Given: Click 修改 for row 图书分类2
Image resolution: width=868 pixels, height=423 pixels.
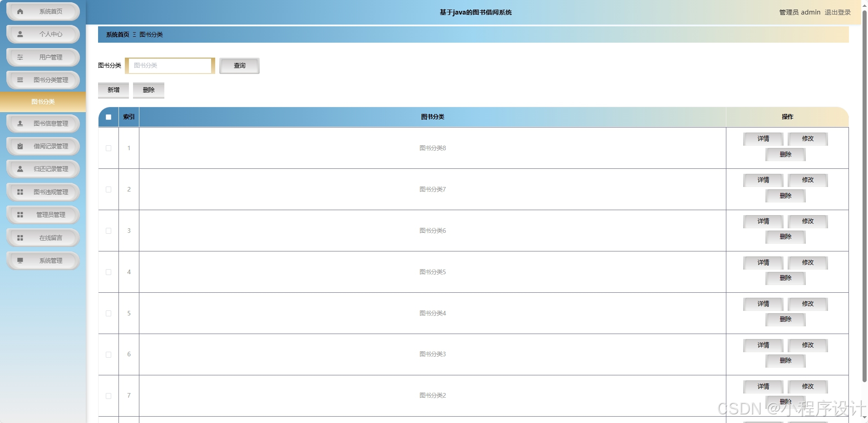Looking at the screenshot, I should pos(808,387).
